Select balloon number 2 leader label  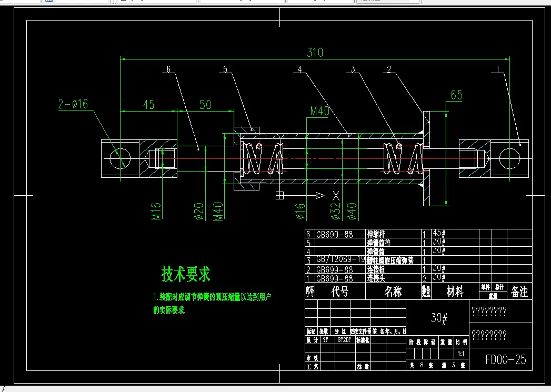tap(389, 69)
